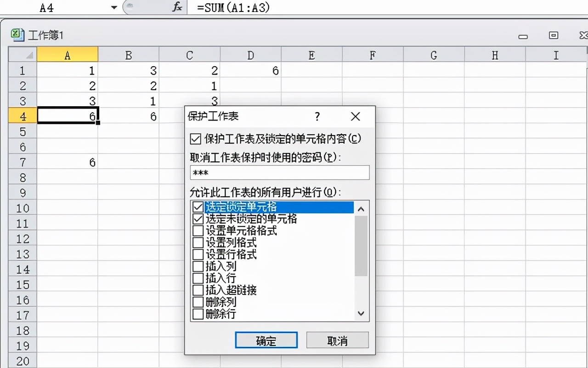Image resolution: width=588 pixels, height=368 pixels.
Task: Click cell B3 containing 1
Action: 129,101
